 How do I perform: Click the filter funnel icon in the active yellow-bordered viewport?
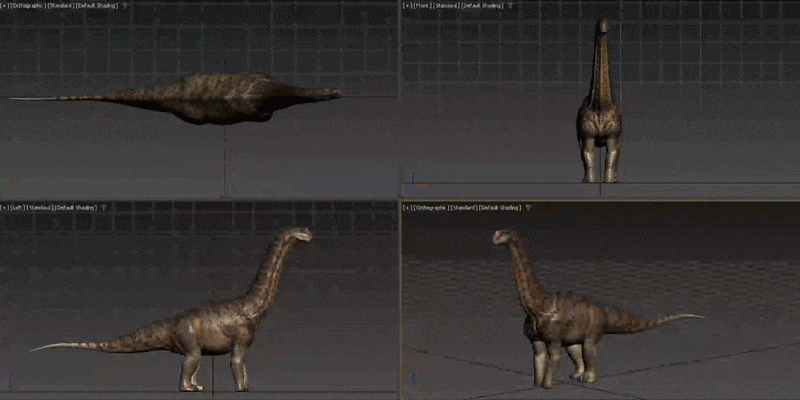tap(529, 208)
